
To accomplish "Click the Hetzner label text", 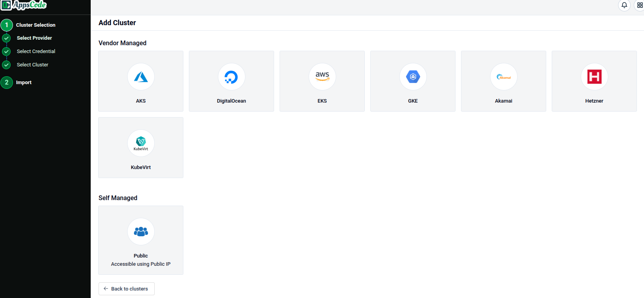I will pos(595,101).
